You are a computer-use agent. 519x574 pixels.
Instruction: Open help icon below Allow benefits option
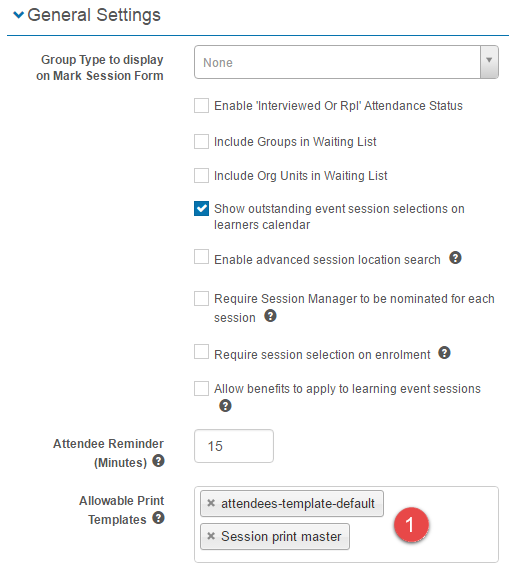coord(225,406)
